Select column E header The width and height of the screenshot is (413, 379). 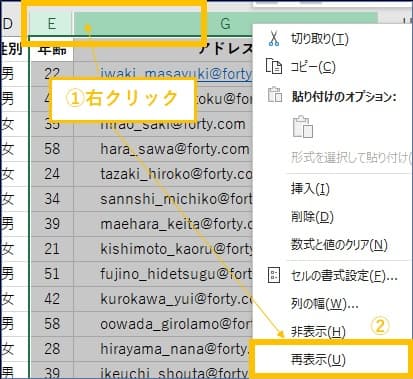[51, 24]
